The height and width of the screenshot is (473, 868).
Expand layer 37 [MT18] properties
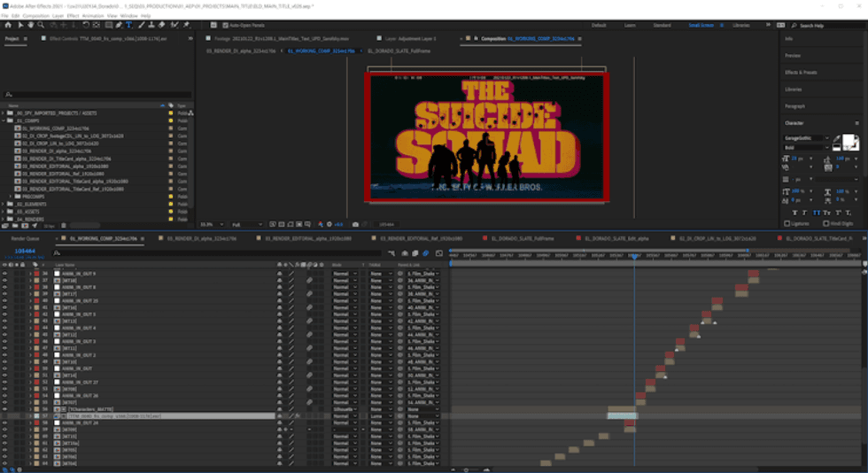click(30, 280)
